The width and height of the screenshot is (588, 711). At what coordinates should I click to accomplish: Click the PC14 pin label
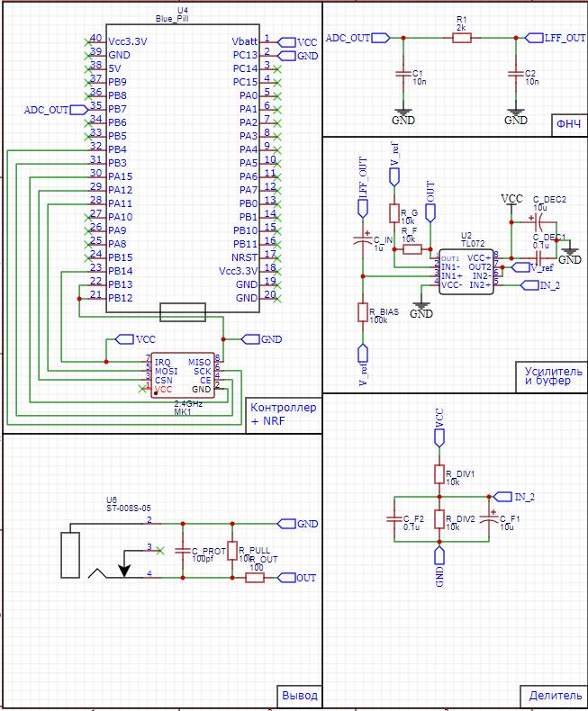(x=245, y=68)
